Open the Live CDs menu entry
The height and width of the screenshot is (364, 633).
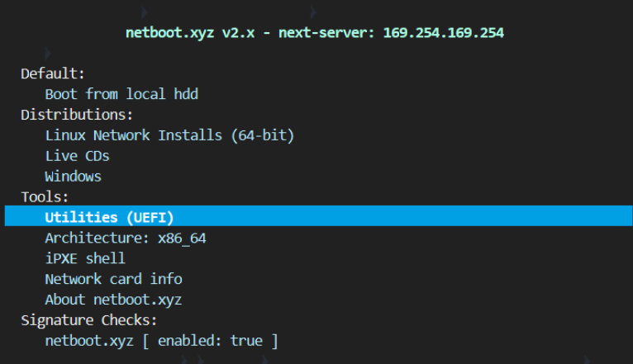point(77,156)
